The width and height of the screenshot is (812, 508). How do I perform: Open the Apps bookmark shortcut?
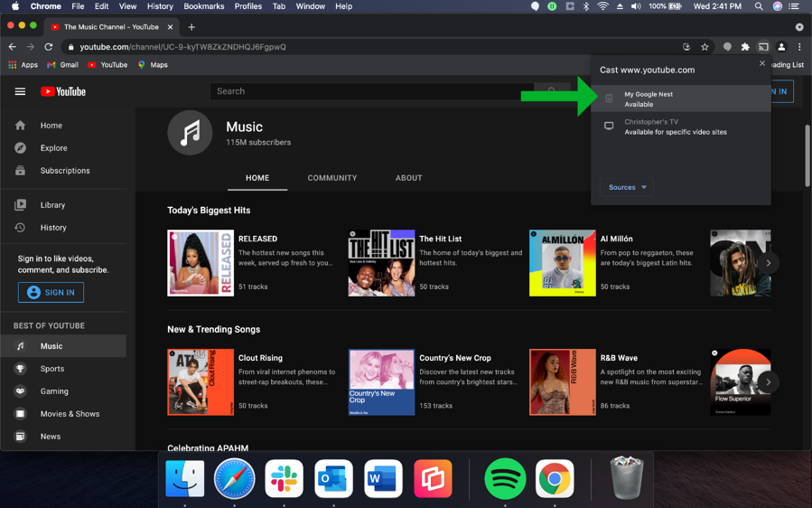23,65
